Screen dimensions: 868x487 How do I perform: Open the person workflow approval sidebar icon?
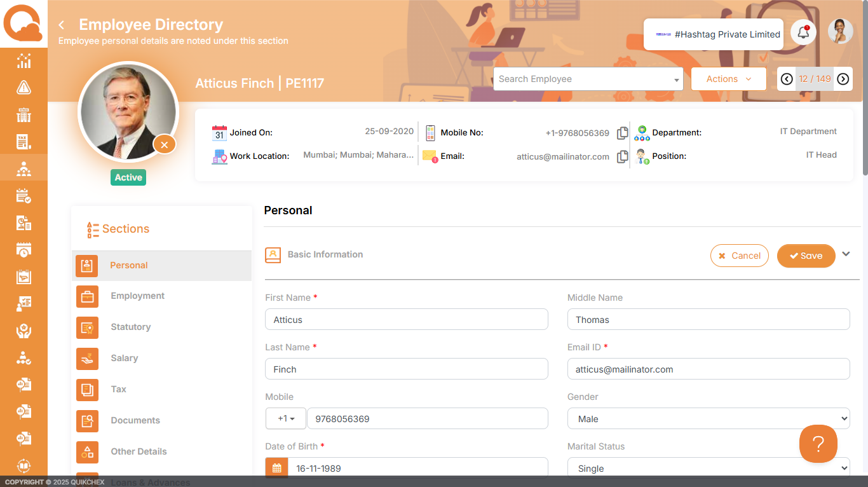click(x=24, y=357)
